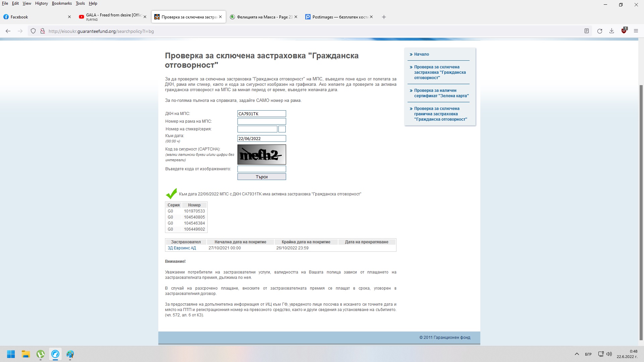Open uTorrent from the taskbar
This screenshot has height=362, width=644.
pos(41,354)
